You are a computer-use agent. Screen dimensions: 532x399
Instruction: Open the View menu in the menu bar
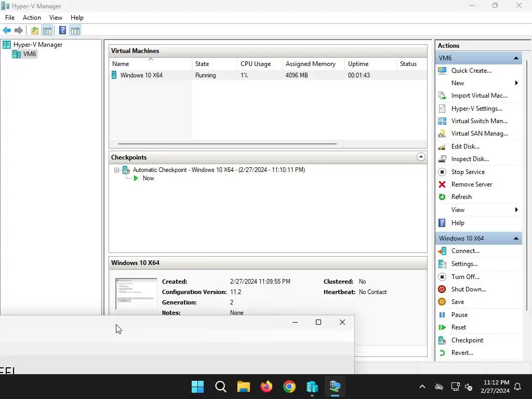tap(56, 18)
